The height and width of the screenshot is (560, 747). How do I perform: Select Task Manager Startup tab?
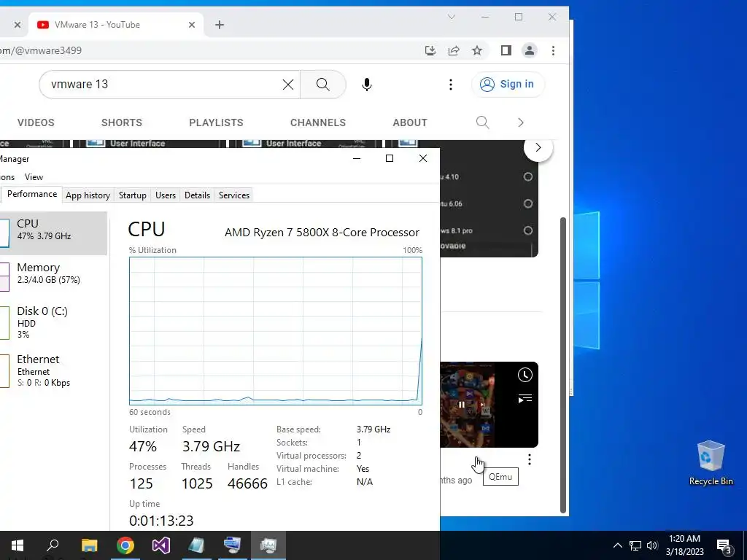pyautogui.click(x=133, y=195)
